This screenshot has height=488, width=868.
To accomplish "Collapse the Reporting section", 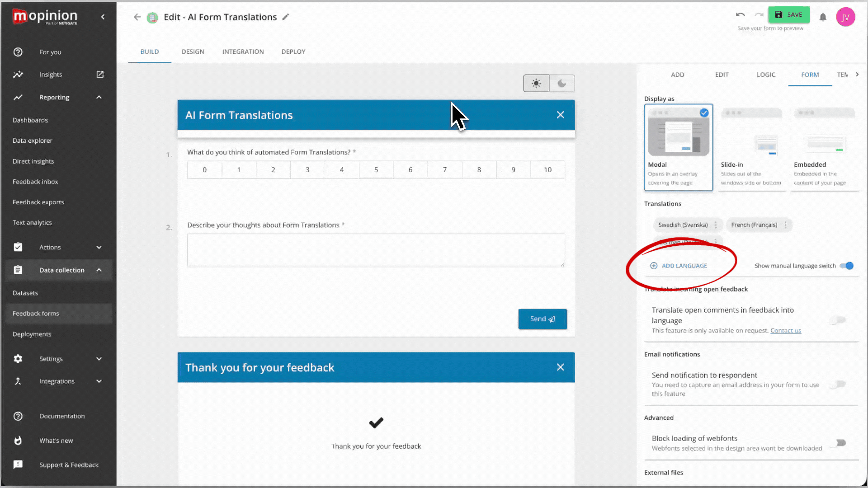I will 99,97.
